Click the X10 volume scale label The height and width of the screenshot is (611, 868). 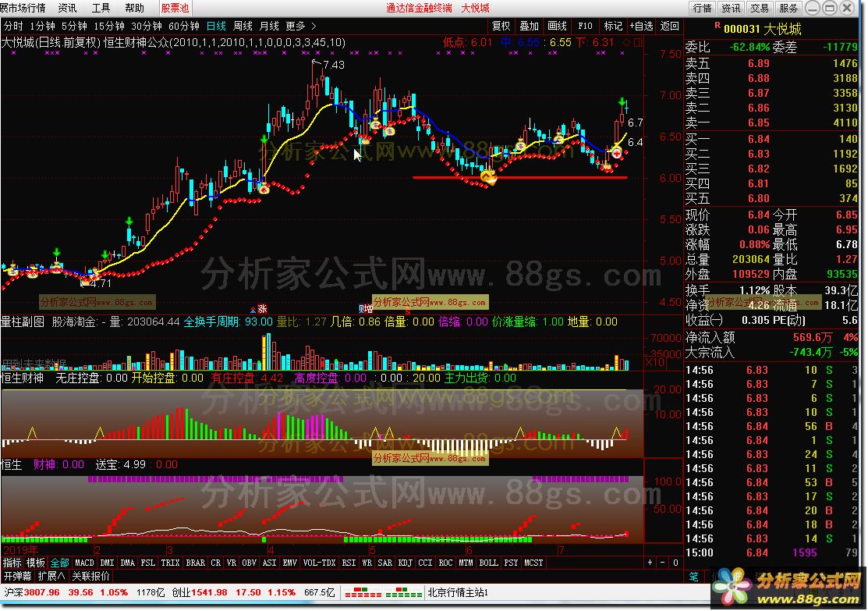click(655, 362)
